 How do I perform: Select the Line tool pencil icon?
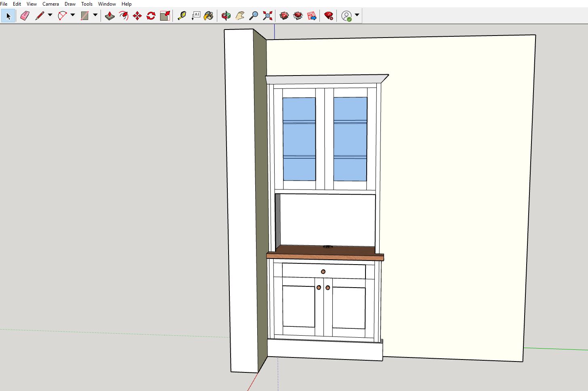[x=40, y=16]
